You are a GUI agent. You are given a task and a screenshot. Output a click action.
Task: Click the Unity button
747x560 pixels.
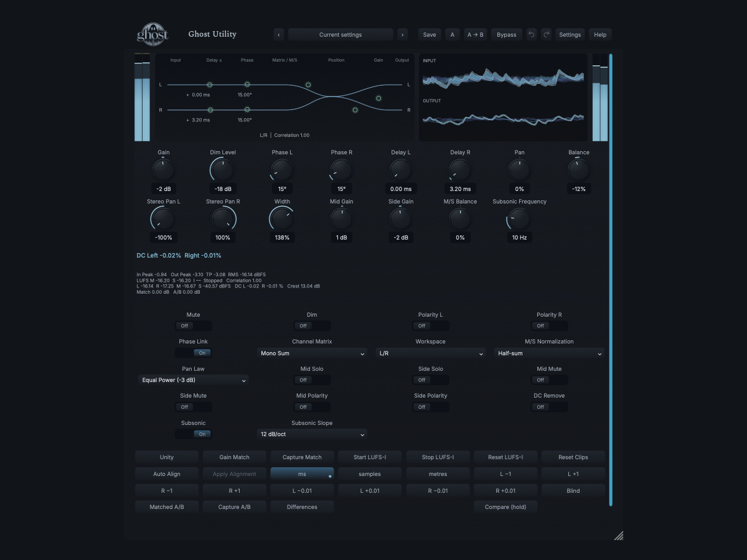pyautogui.click(x=167, y=457)
